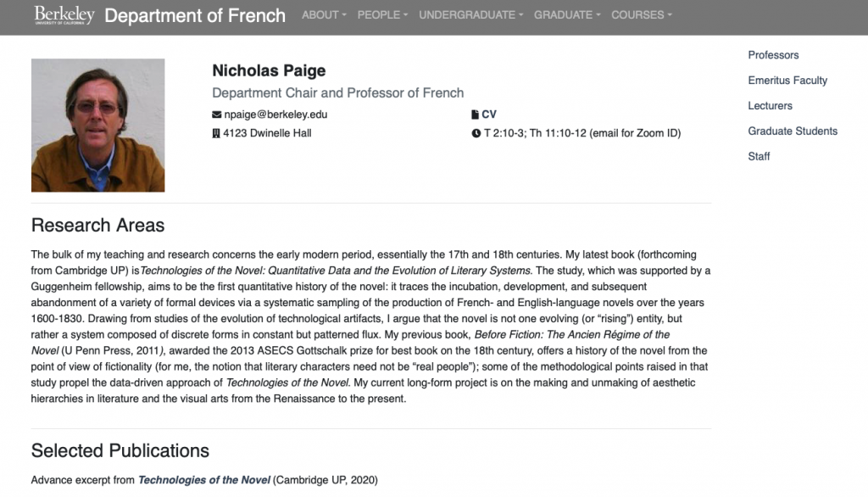Open Graduate Students sidebar link
This screenshot has height=497, width=868.
pos(793,131)
